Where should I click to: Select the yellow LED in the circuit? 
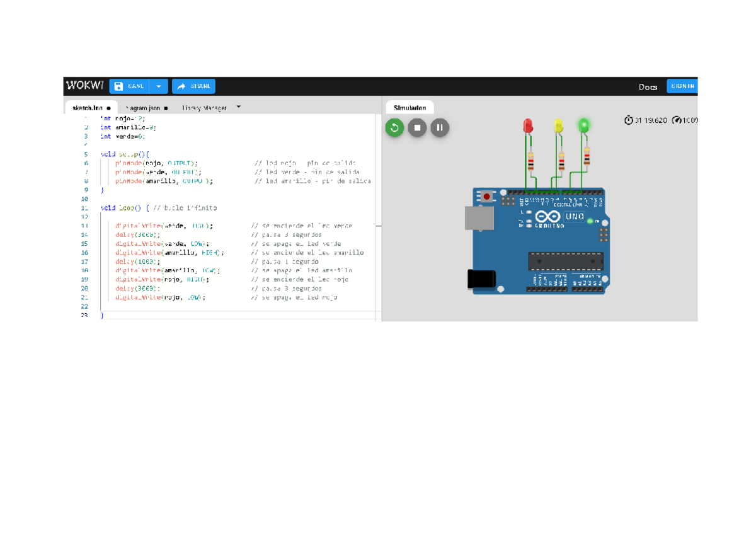(x=558, y=125)
